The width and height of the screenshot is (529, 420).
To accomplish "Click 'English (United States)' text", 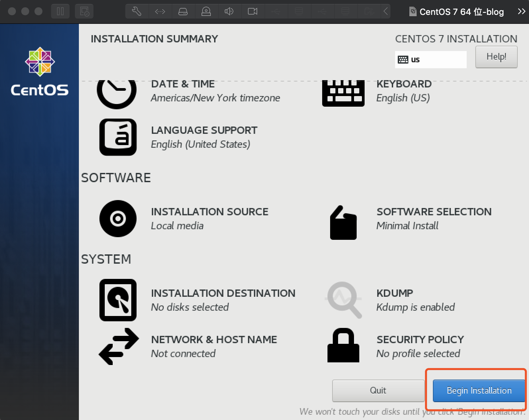I will pos(201,144).
